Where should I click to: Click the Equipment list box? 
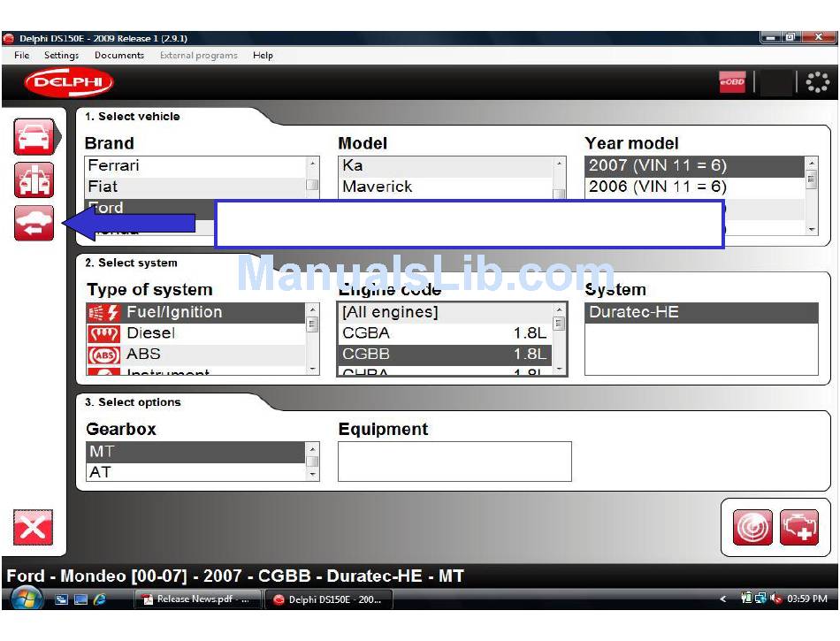click(454, 462)
